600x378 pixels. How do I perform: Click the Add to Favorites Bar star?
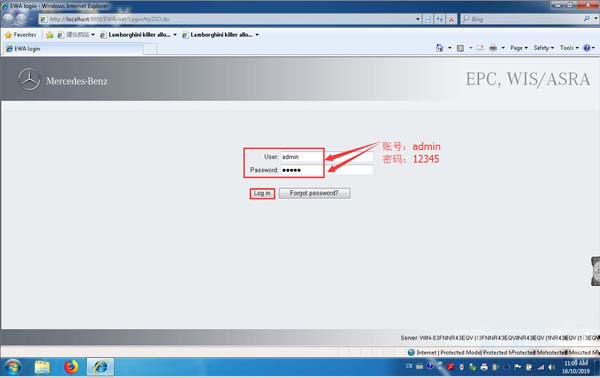pyautogui.click(x=49, y=35)
